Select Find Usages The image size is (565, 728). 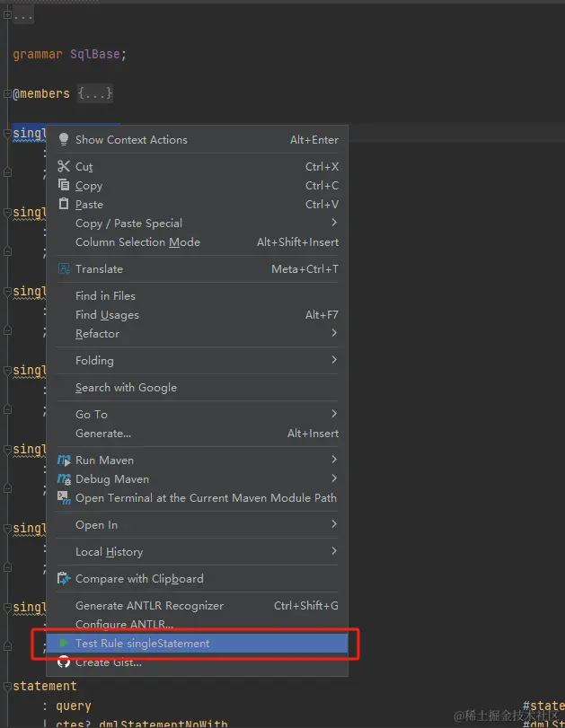coord(198,315)
